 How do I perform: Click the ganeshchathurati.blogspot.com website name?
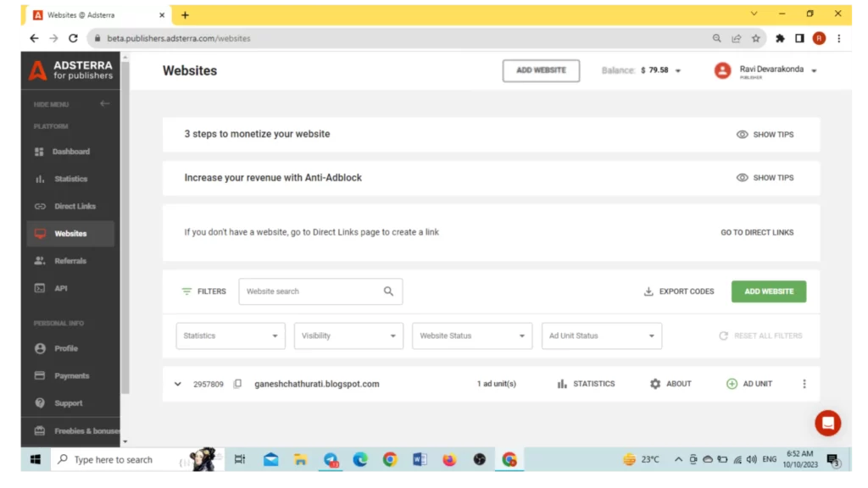(317, 384)
